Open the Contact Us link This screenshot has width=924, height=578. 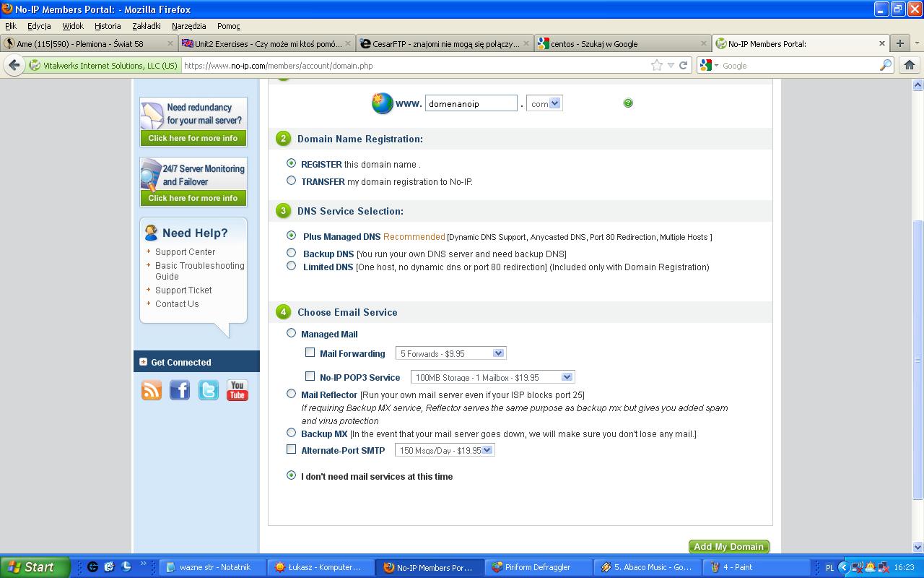[x=177, y=304]
